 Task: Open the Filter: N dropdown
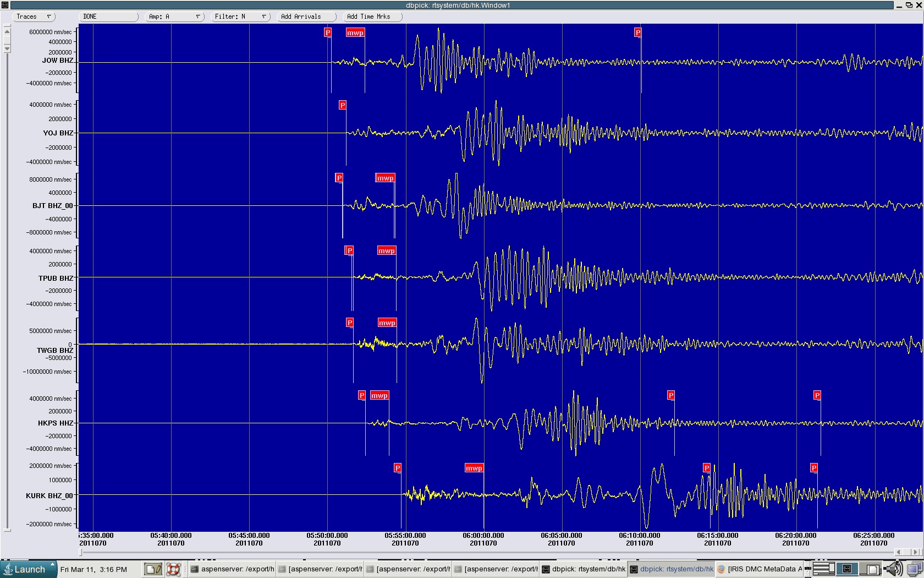click(x=240, y=17)
